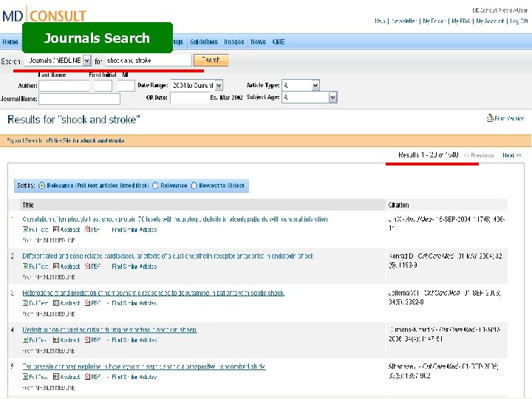532x399 pixels.
Task: Go to Next results page
Action: (x=511, y=155)
